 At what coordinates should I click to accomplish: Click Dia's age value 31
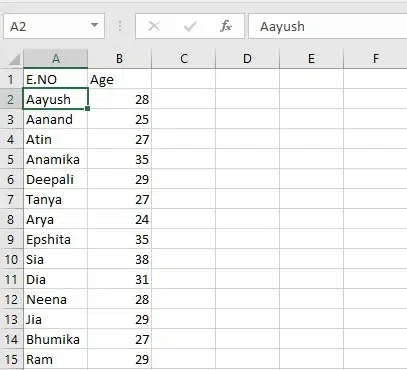pyautogui.click(x=119, y=279)
